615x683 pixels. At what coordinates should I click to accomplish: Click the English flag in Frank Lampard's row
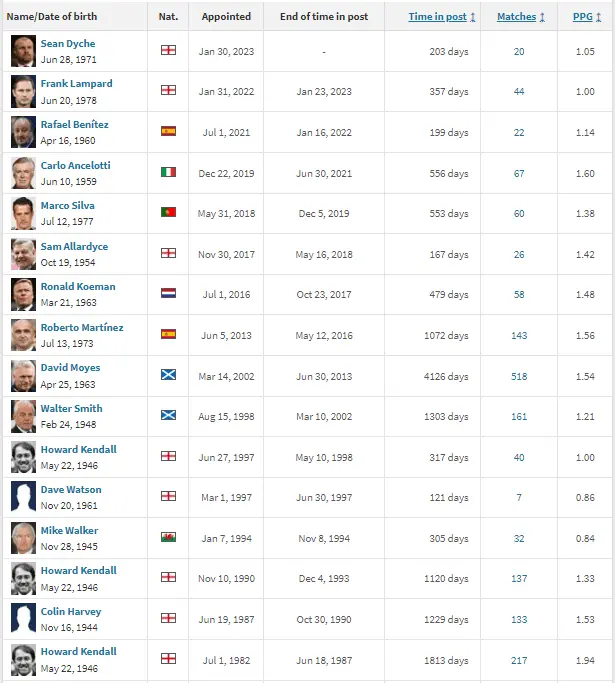pos(168,91)
